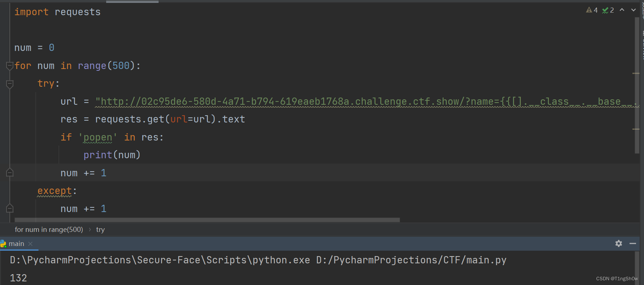
Task: Click the 'except:' keyword line
Action: (x=57, y=191)
